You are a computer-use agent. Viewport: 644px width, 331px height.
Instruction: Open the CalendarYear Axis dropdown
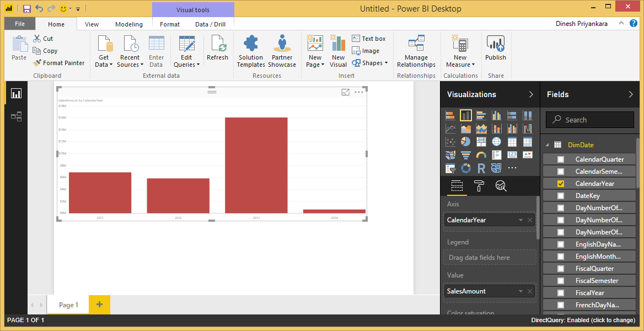point(520,220)
